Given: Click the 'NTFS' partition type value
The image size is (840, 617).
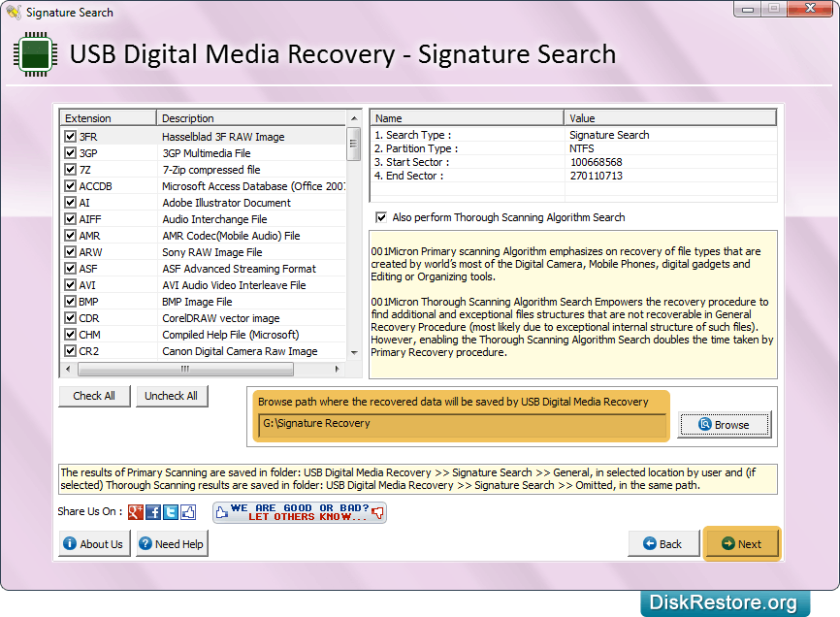Looking at the screenshot, I should pos(582,148).
